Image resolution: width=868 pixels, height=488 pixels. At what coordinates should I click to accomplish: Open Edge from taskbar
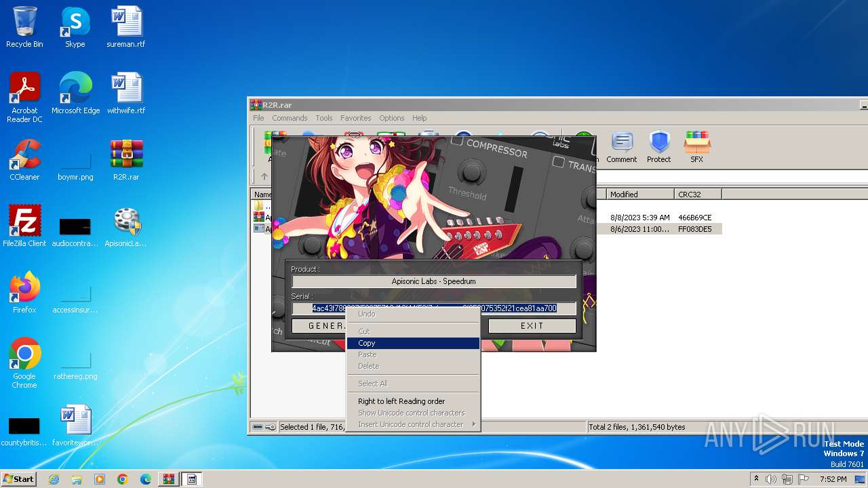coord(146,479)
